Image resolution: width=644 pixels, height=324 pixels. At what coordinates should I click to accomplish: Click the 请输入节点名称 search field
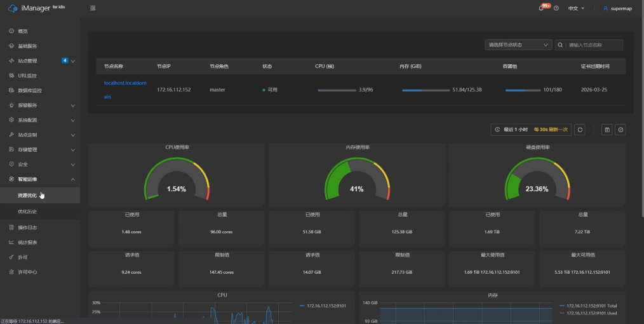click(x=594, y=45)
